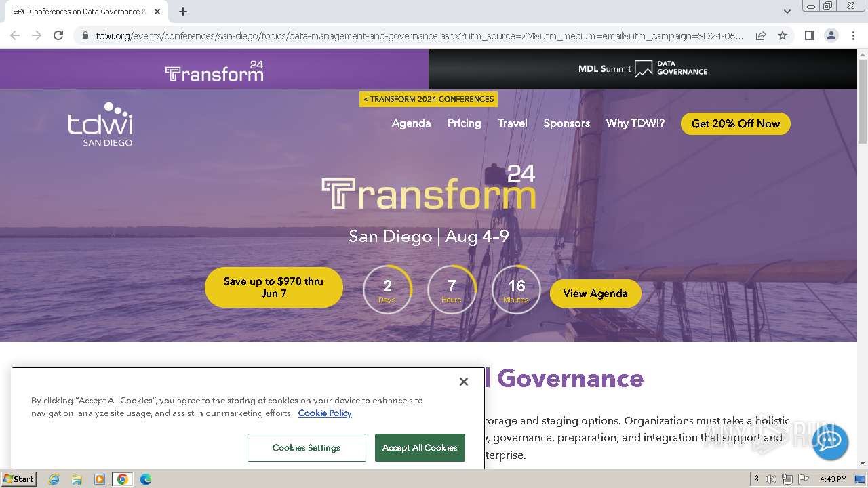The image size is (868, 488).
Task: Click the scrollbar down arrow
Action: coord(863,463)
